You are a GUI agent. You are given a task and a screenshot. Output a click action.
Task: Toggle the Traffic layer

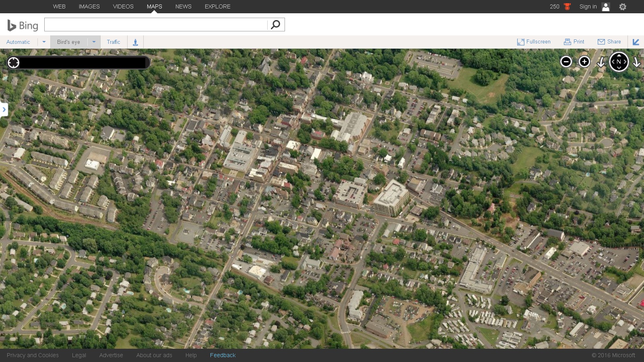114,42
